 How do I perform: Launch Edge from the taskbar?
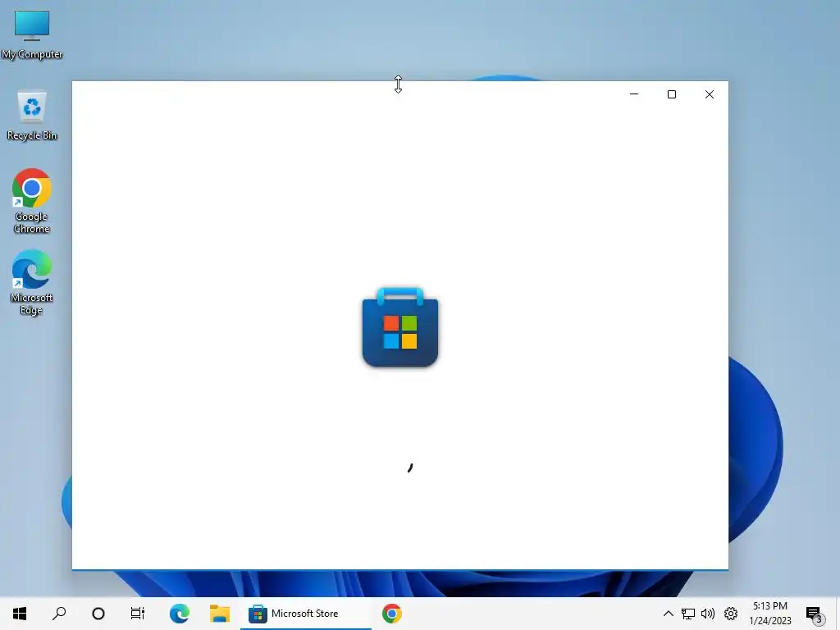(180, 614)
